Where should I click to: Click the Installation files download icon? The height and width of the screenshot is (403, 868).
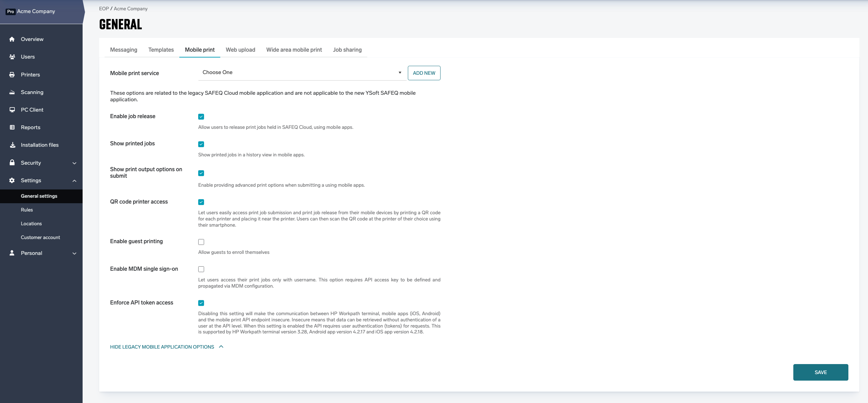click(x=12, y=145)
